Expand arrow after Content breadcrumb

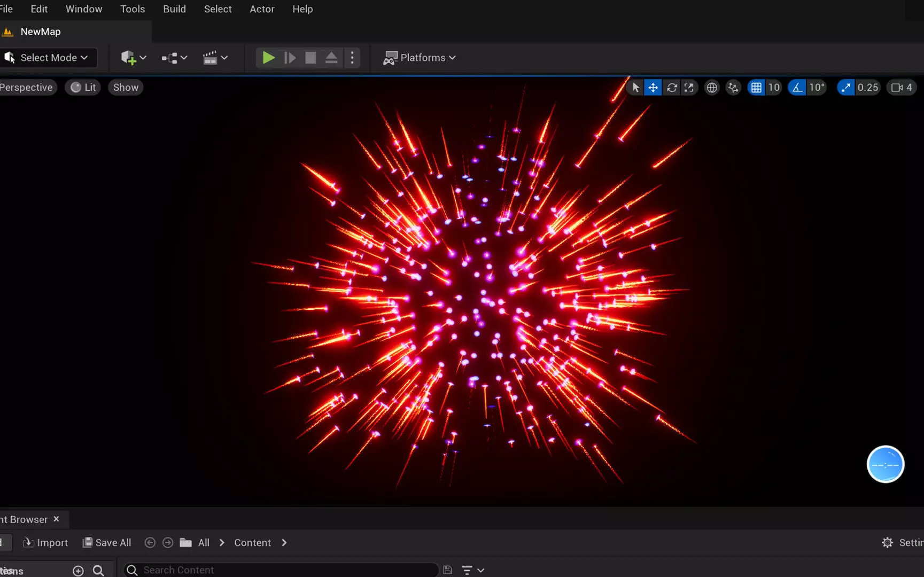[284, 543]
